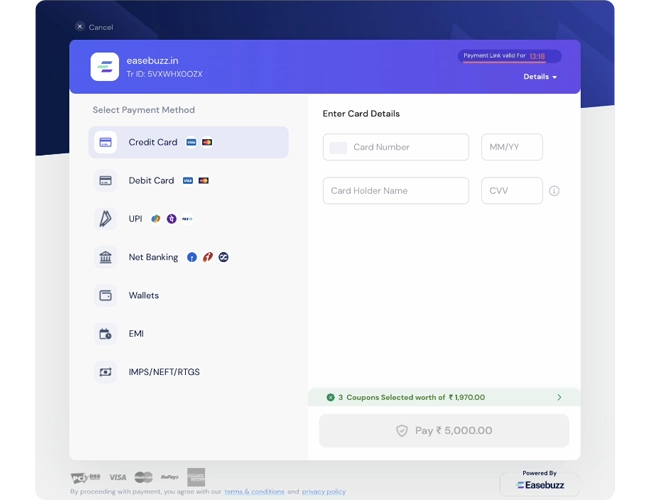Image resolution: width=650 pixels, height=500 pixels.
Task: Click the UPI logo icon
Action: [x=105, y=218]
